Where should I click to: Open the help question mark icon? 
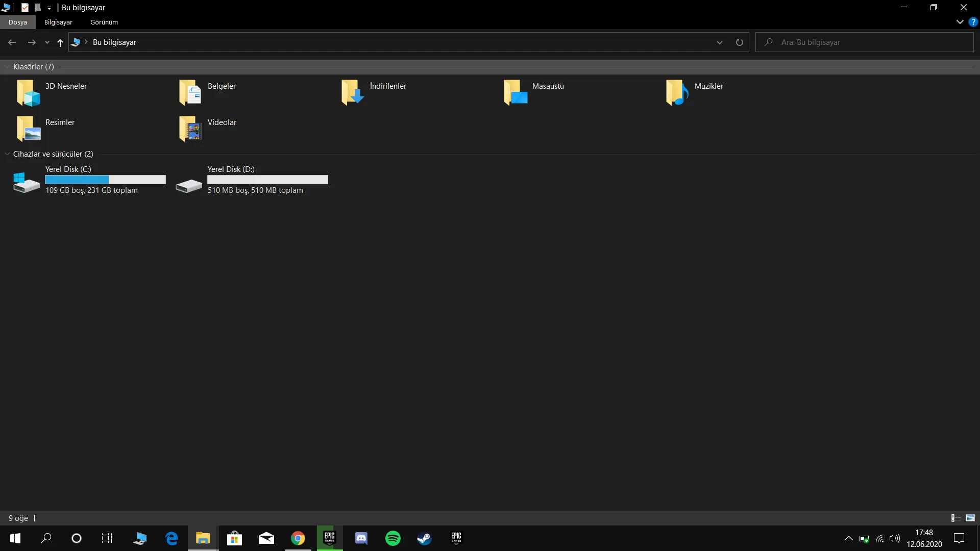(x=973, y=22)
